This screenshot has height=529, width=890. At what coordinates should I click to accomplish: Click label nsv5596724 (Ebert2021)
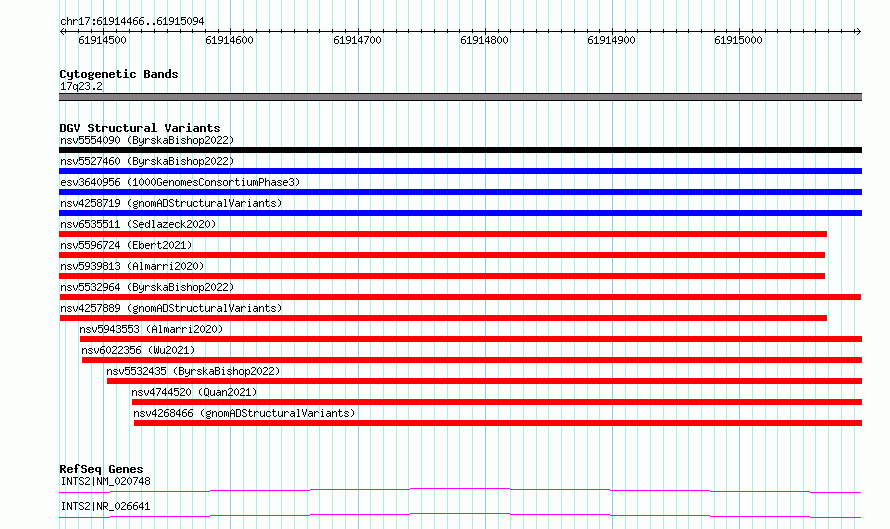[126, 245]
